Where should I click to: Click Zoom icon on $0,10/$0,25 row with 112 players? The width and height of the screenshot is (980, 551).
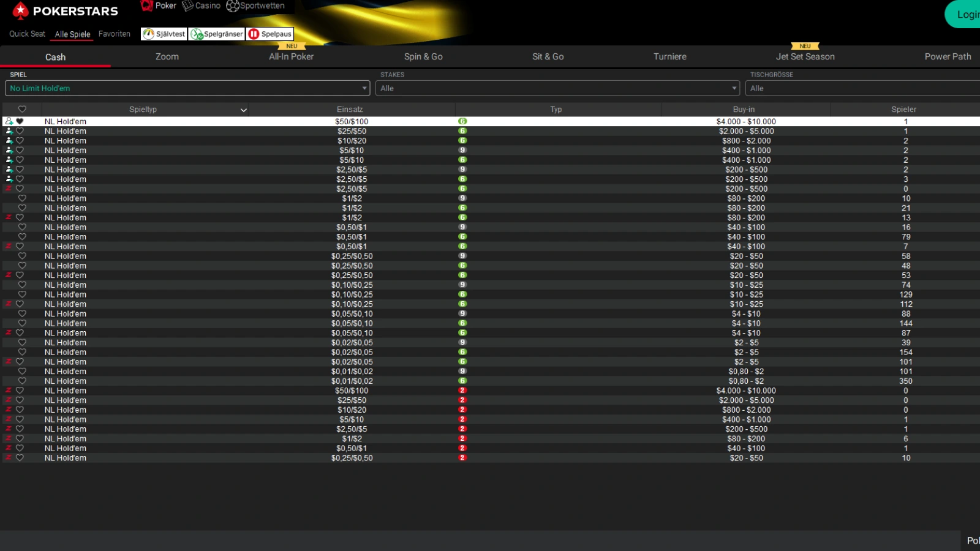(x=9, y=304)
